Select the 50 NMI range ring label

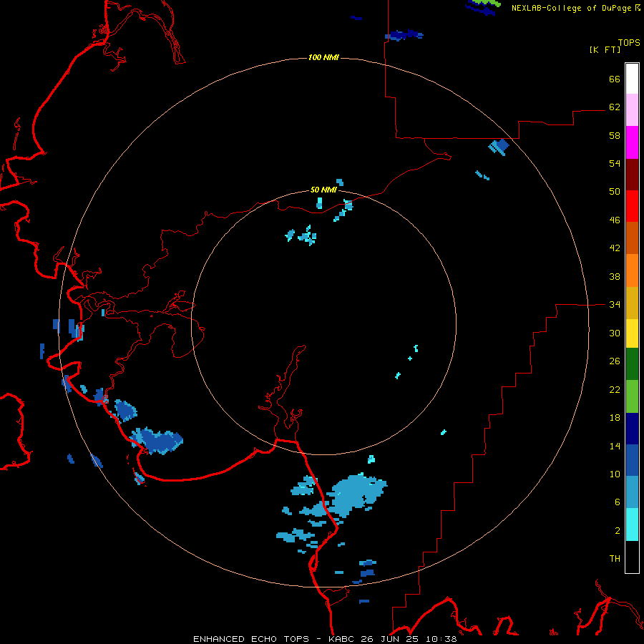click(x=323, y=190)
